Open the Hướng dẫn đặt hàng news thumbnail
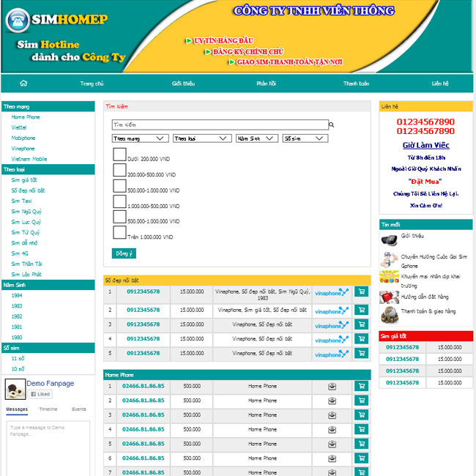 tap(390, 297)
